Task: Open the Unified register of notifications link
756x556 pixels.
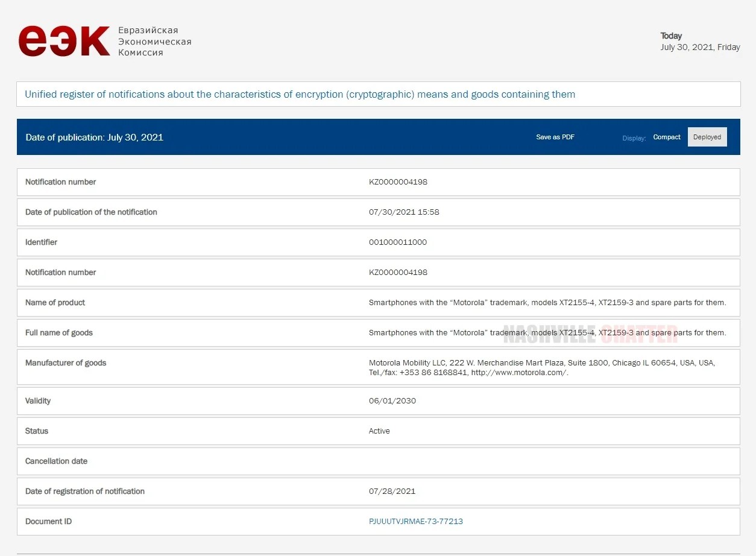Action: coord(300,94)
